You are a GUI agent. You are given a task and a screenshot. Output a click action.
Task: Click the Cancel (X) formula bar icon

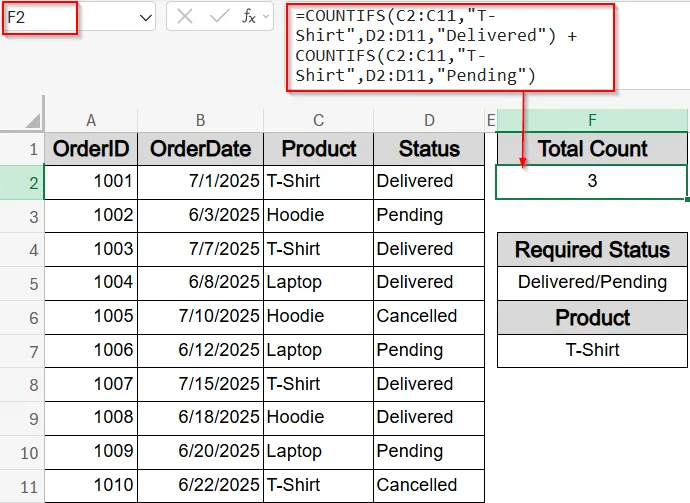click(x=185, y=17)
